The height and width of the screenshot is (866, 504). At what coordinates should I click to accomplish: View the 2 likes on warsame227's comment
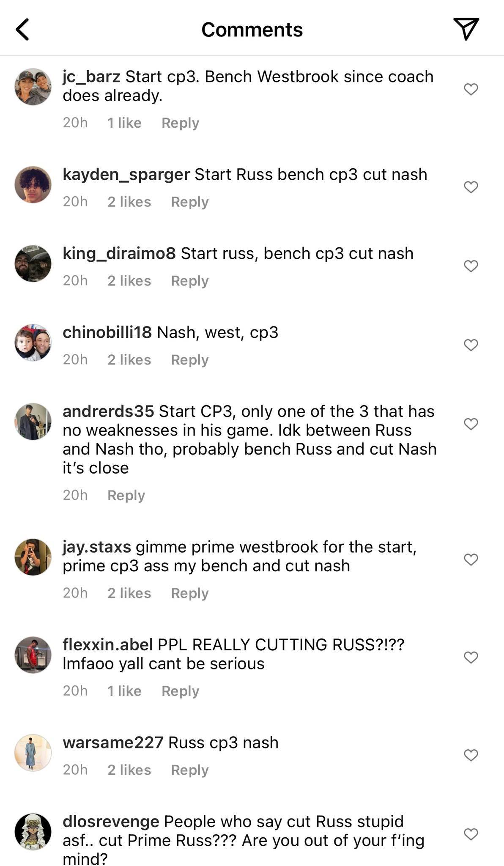pyautogui.click(x=129, y=770)
